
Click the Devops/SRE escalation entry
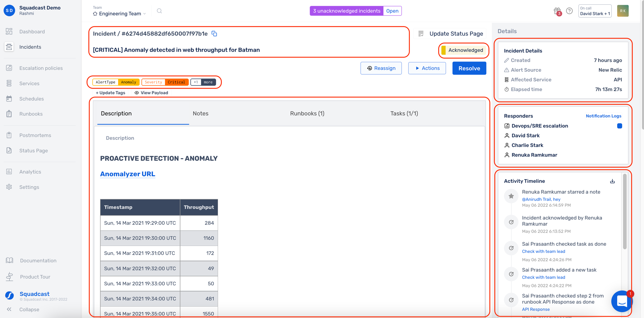pos(539,126)
